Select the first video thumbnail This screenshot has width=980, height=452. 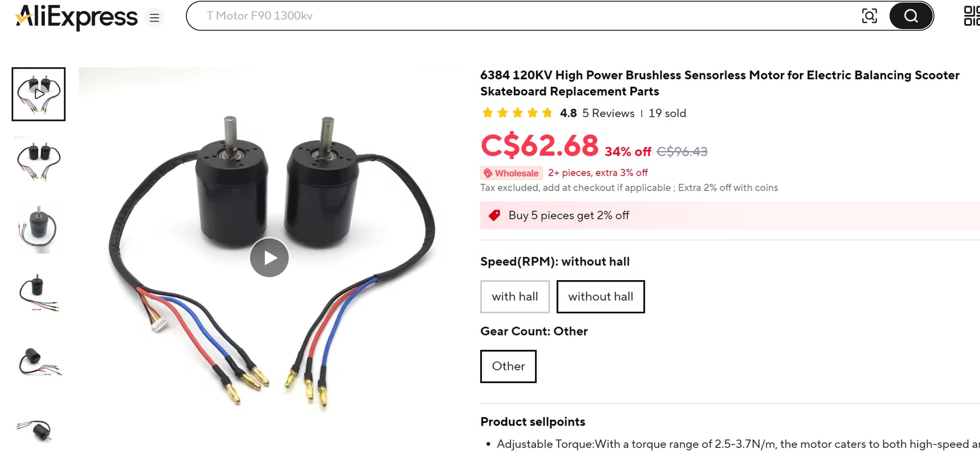39,94
